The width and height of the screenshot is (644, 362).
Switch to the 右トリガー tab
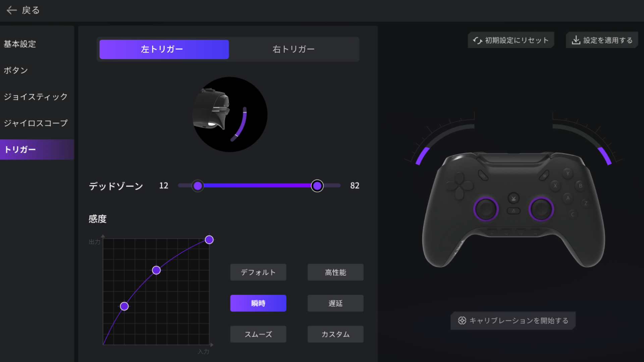click(293, 49)
